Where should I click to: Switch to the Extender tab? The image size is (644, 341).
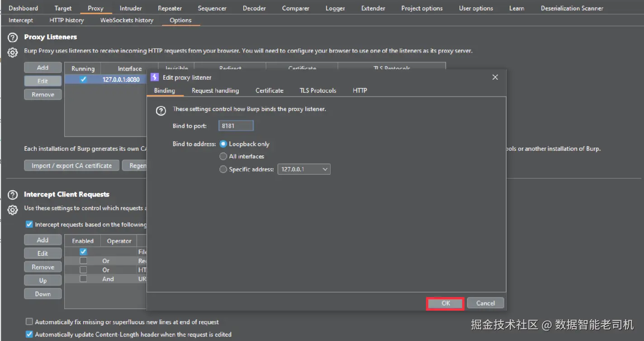click(373, 8)
